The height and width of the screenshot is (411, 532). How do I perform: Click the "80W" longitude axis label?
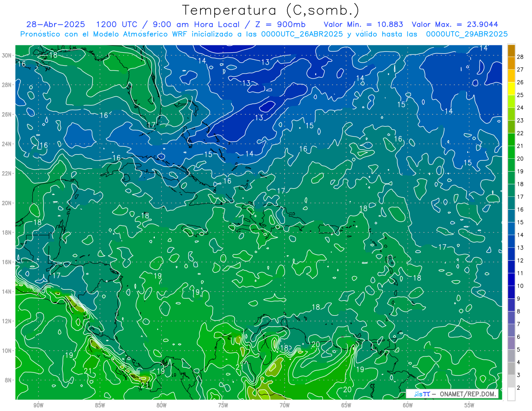161,406
